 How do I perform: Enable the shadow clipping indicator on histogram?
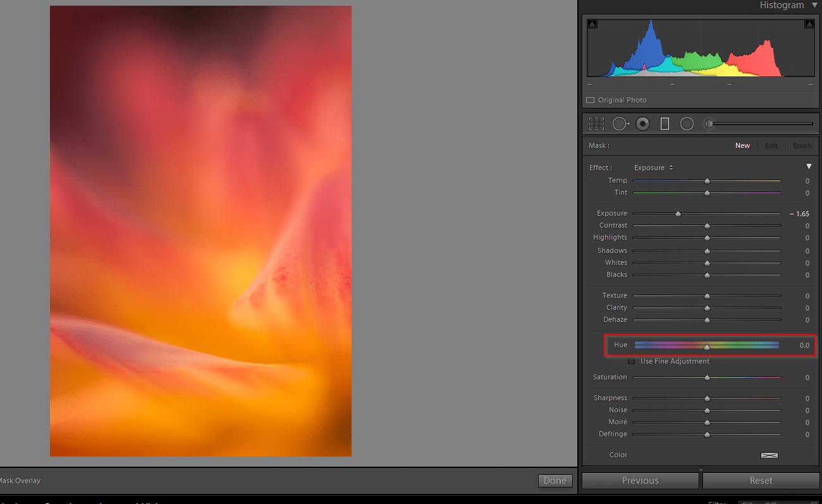pyautogui.click(x=592, y=23)
